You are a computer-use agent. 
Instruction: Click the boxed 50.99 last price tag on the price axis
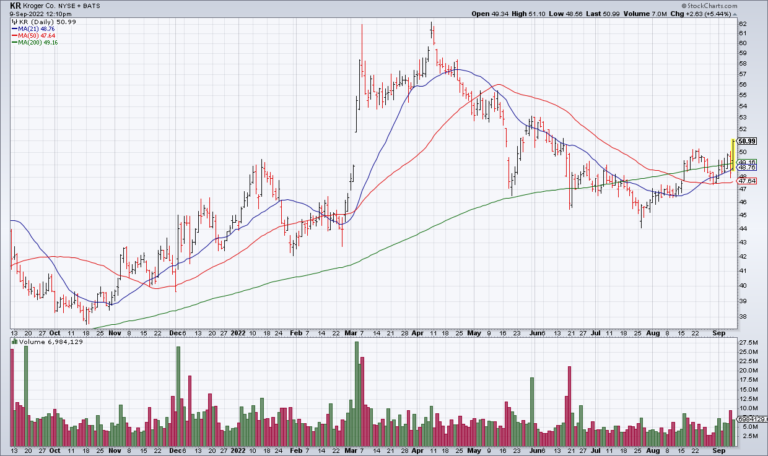(x=746, y=142)
